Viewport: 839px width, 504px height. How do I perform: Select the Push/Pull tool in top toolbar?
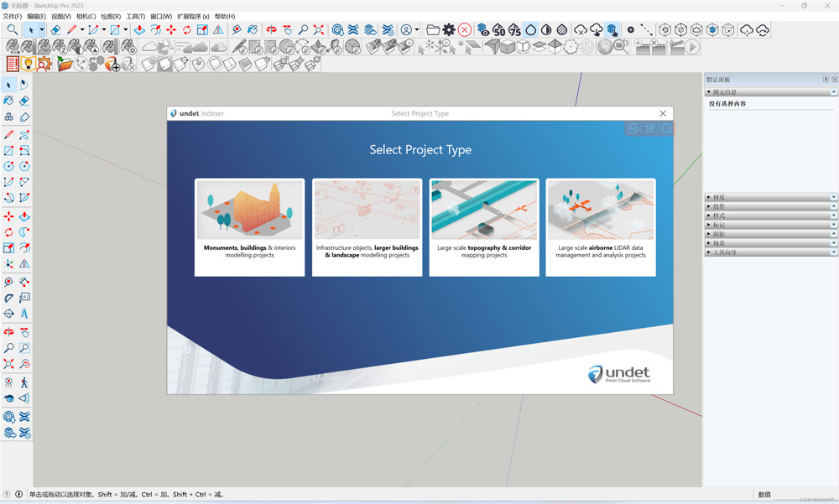139,30
